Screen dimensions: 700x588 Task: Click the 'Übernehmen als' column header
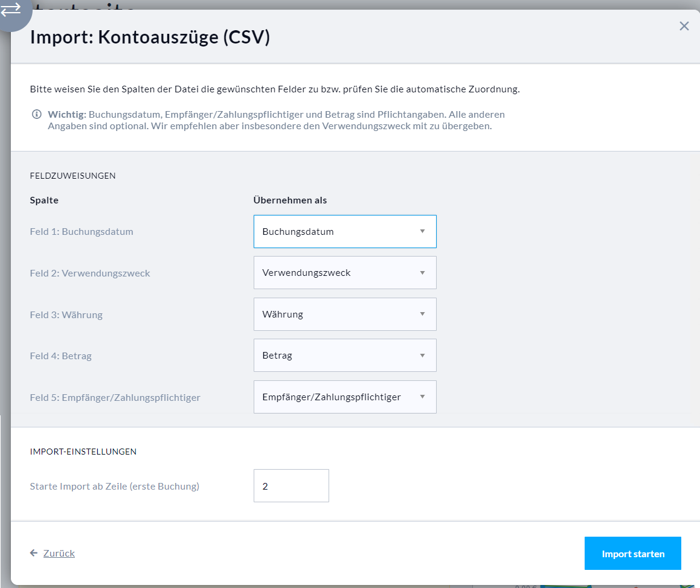click(x=290, y=200)
